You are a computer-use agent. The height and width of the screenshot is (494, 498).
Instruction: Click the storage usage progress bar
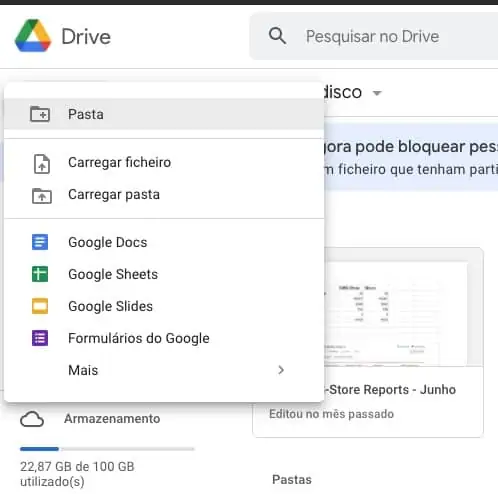[107, 449]
